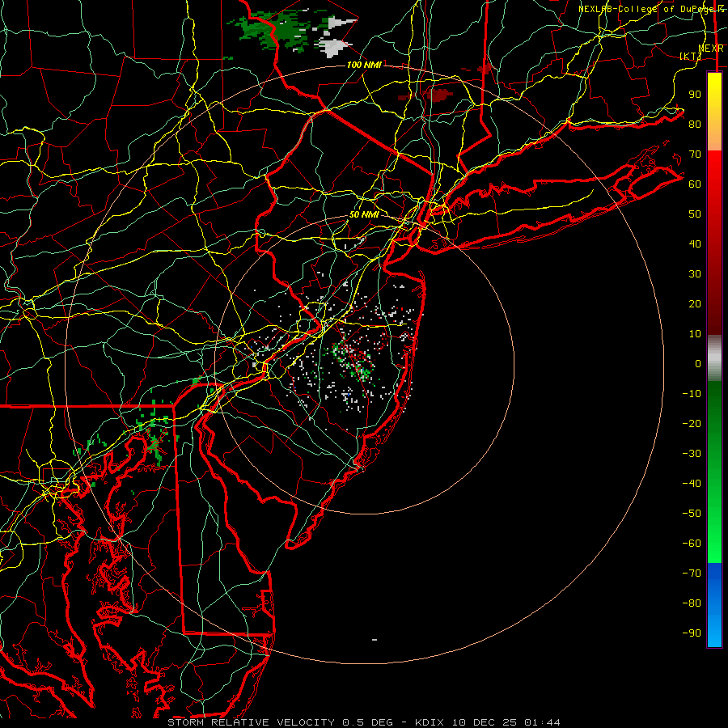Click the -60 value on the velocity scale

click(x=692, y=544)
